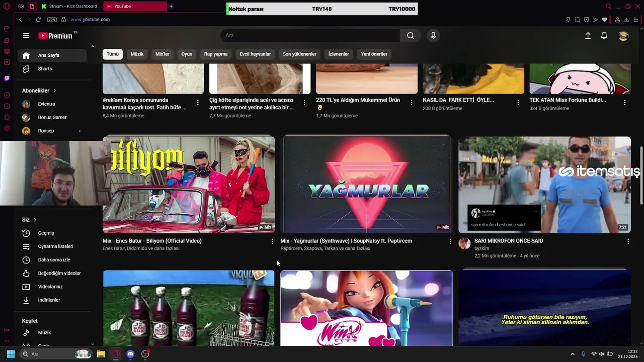Select the Evcil hayvanlar filter chip
Image resolution: width=644 pixels, height=362 pixels.
[255, 54]
